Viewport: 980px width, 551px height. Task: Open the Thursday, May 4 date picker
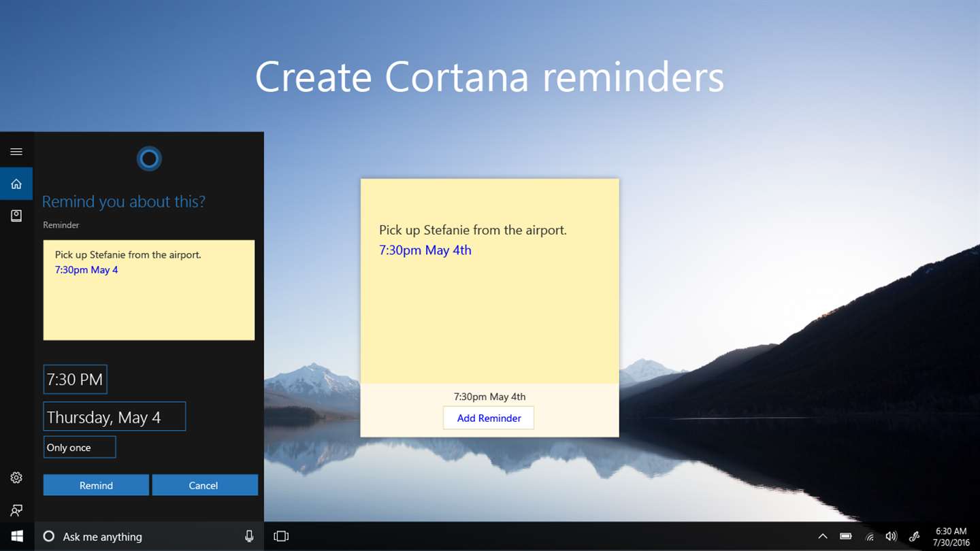click(x=114, y=416)
